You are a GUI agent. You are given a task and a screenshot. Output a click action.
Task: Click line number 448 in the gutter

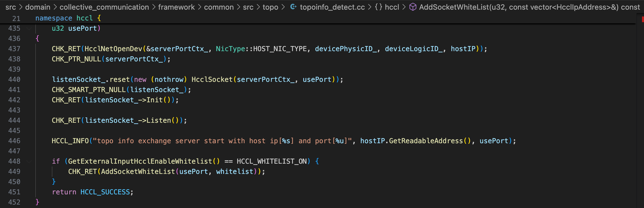click(x=14, y=161)
